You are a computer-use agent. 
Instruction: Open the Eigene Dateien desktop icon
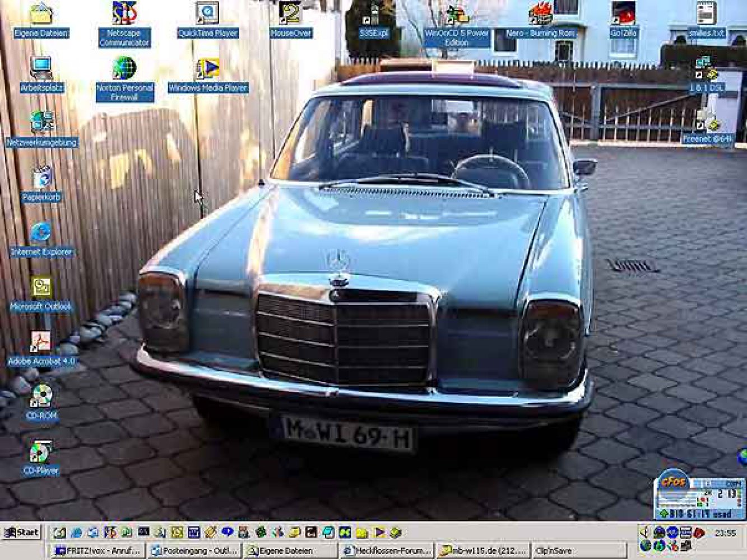pyautogui.click(x=40, y=21)
